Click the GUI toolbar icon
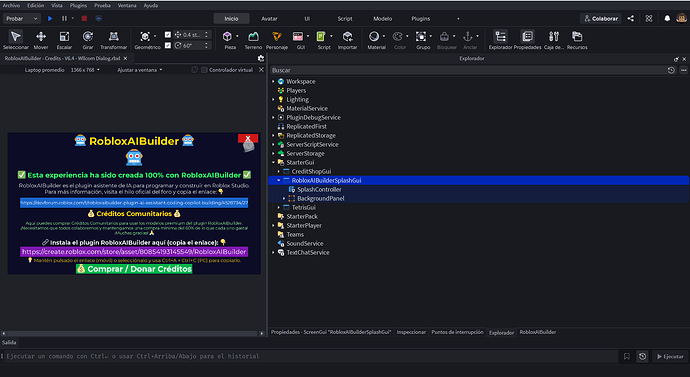 click(298, 37)
